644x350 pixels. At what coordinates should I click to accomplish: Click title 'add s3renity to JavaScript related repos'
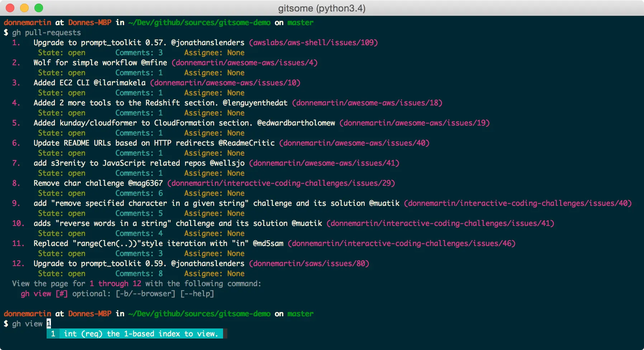[120, 163]
